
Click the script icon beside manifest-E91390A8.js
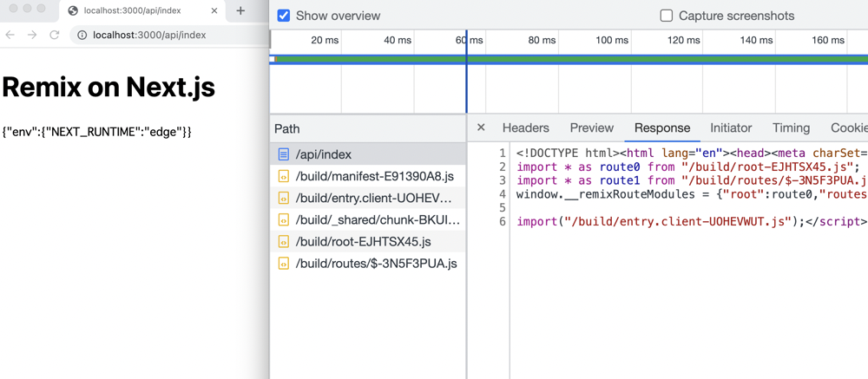[284, 177]
